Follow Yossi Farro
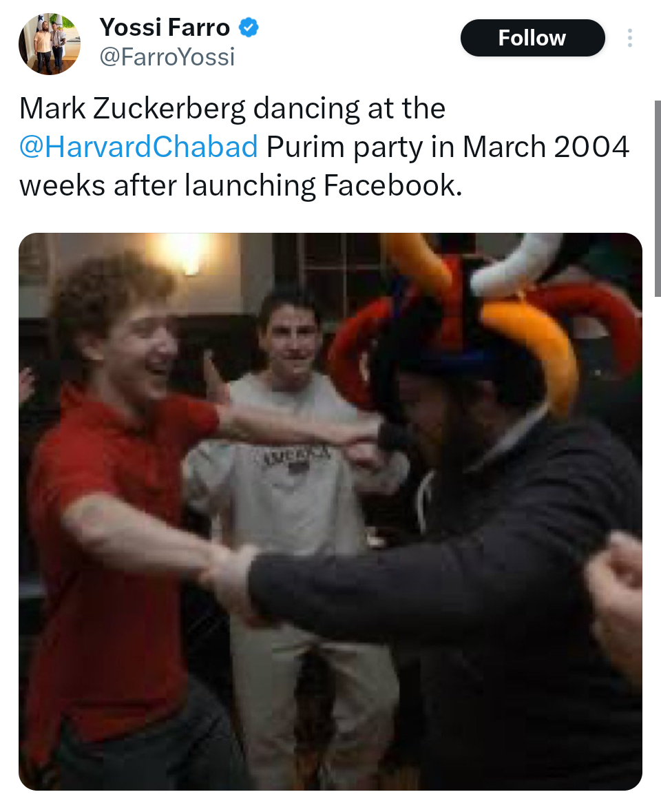661x812 pixels. pyautogui.click(x=533, y=38)
